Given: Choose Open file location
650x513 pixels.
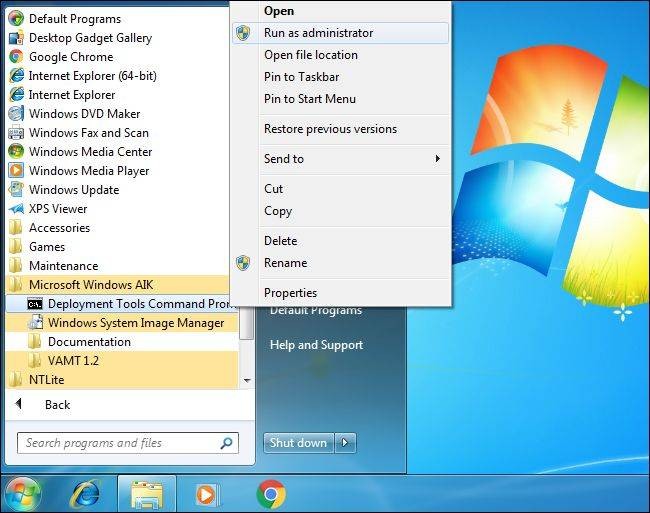Looking at the screenshot, I should pos(341,55).
